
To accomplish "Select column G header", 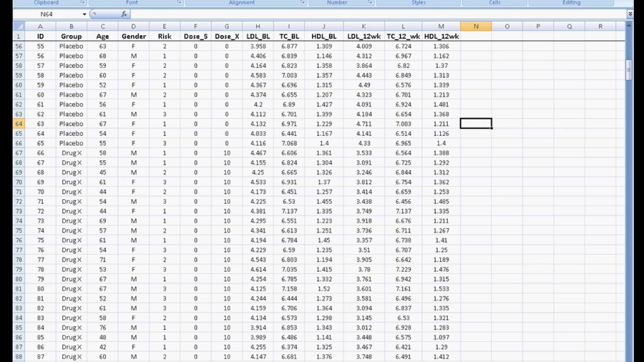I will (x=226, y=26).
